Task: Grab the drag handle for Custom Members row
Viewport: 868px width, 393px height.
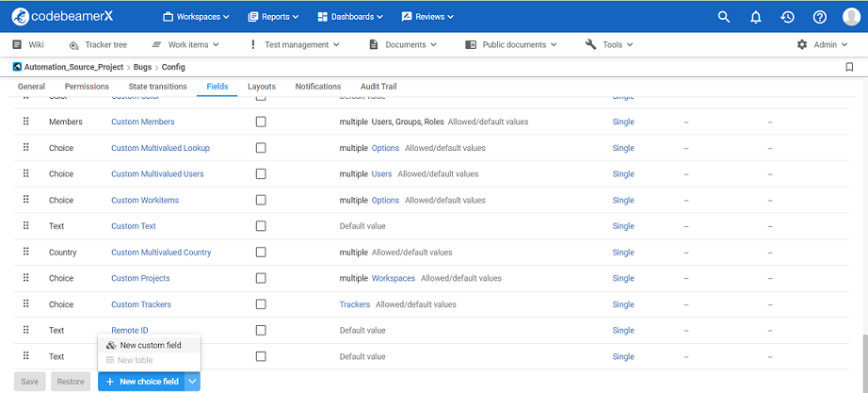Action: tap(26, 122)
